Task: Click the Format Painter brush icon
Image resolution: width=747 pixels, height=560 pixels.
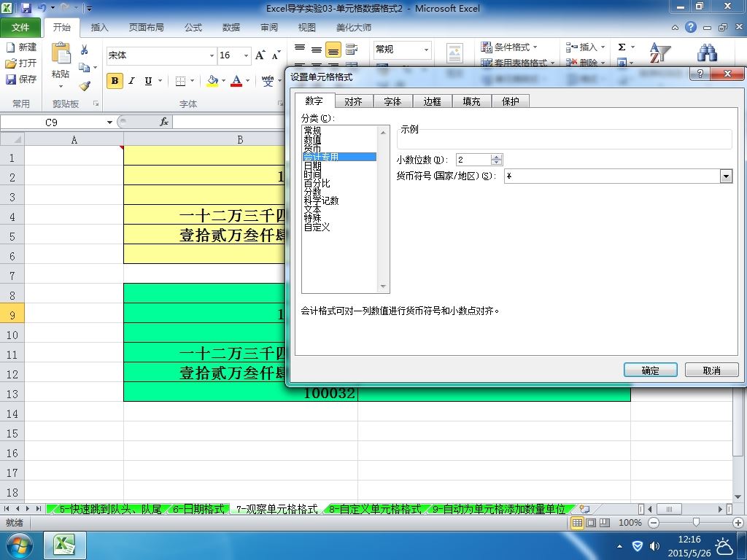Action: pos(85,86)
